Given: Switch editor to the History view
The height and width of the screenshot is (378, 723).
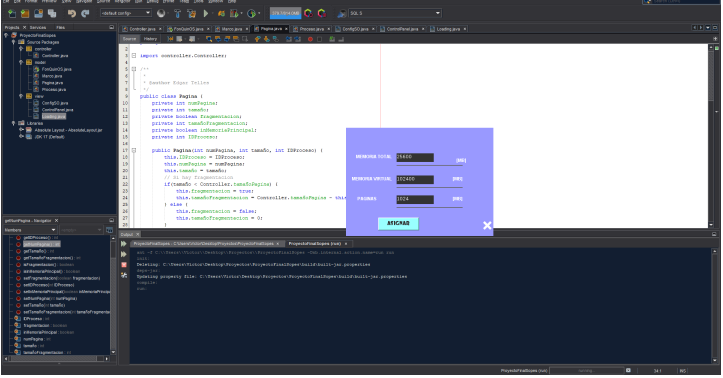Looking at the screenshot, I should coord(150,39).
